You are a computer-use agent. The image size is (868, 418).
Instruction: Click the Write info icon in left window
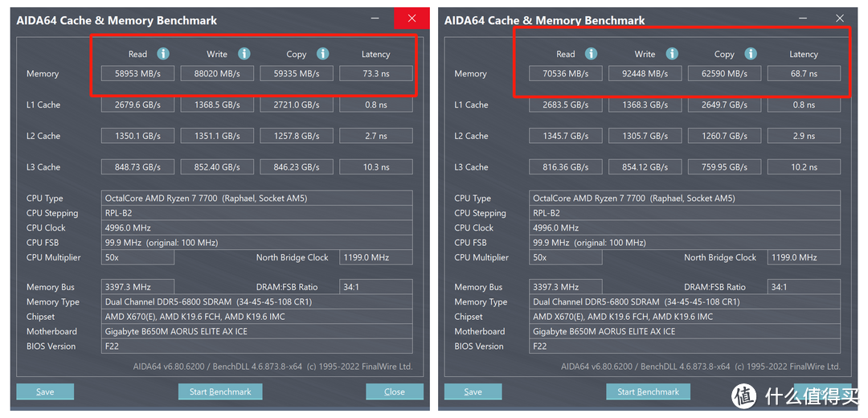pos(244,54)
